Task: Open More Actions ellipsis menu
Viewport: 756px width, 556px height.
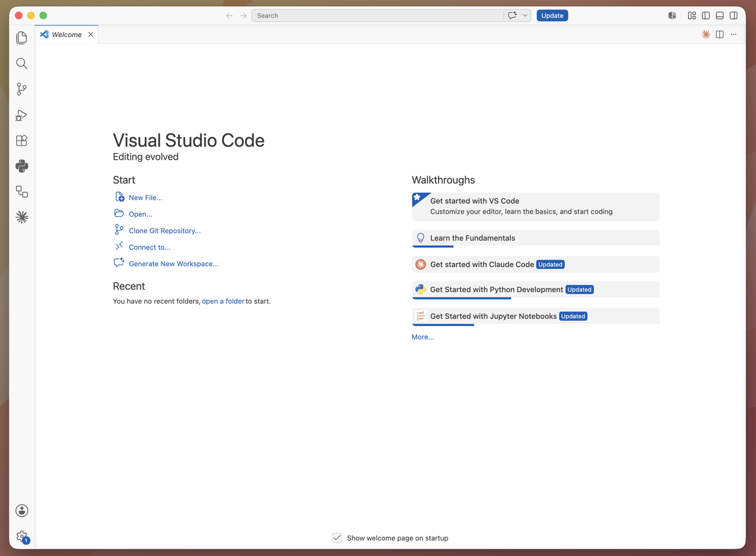Action: click(x=734, y=35)
